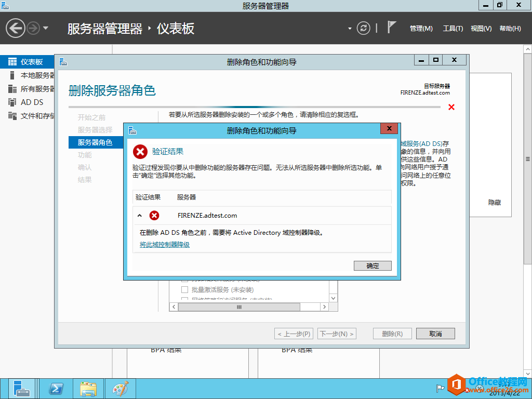This screenshot has width=532, height=399.
Task: Click 隐藏 link on dashboard
Action: 495,203
